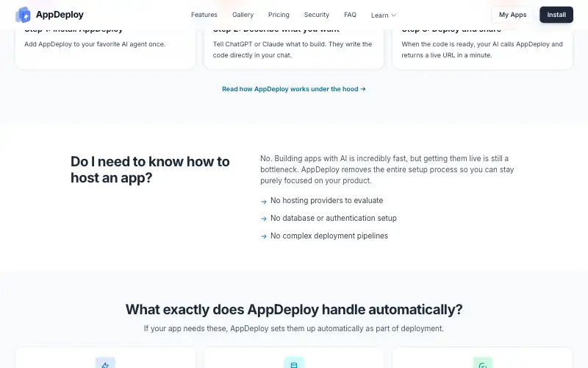588x368 pixels.
Task: Click arrow icon beside 'No complex deployment pipelines'
Action: pos(264,236)
